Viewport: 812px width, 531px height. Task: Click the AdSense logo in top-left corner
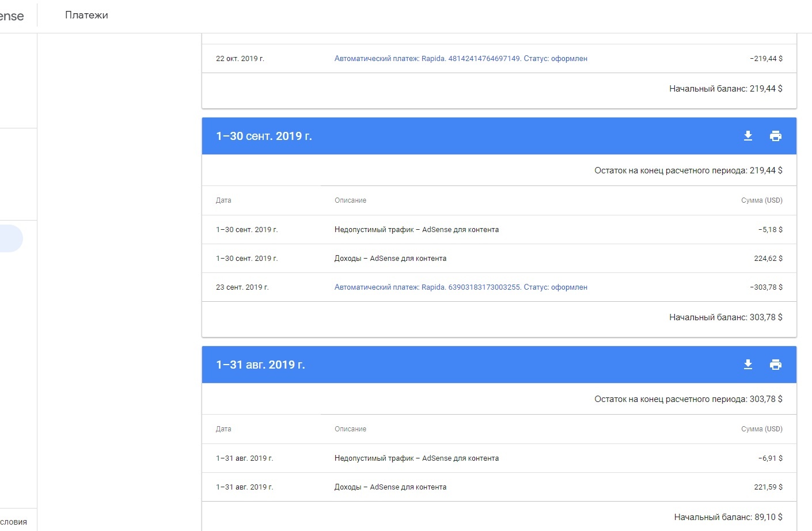[12, 16]
